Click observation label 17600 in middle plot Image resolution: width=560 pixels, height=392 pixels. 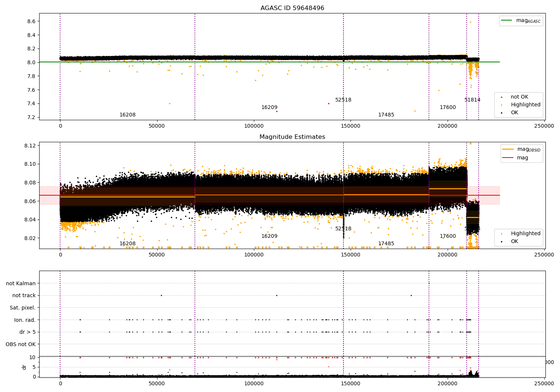(448, 236)
